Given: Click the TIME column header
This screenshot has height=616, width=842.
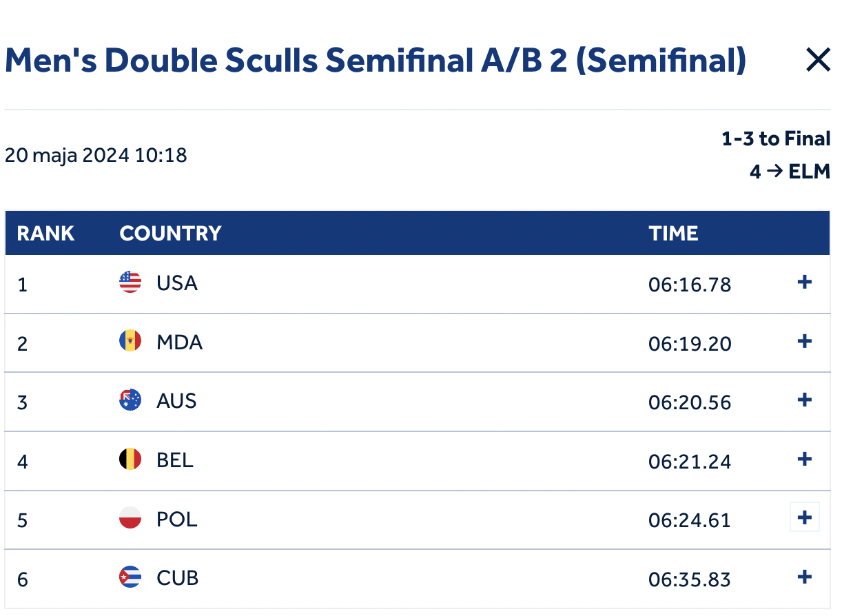Looking at the screenshot, I should [673, 234].
